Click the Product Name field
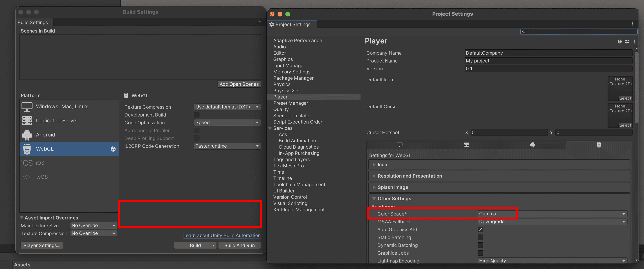Image resolution: width=644 pixels, height=269 pixels. coord(548,61)
